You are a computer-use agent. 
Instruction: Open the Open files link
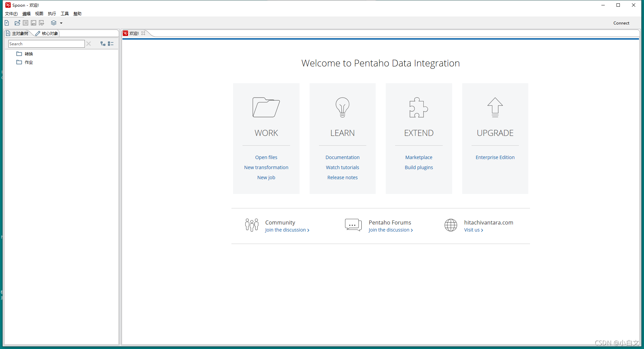(266, 157)
